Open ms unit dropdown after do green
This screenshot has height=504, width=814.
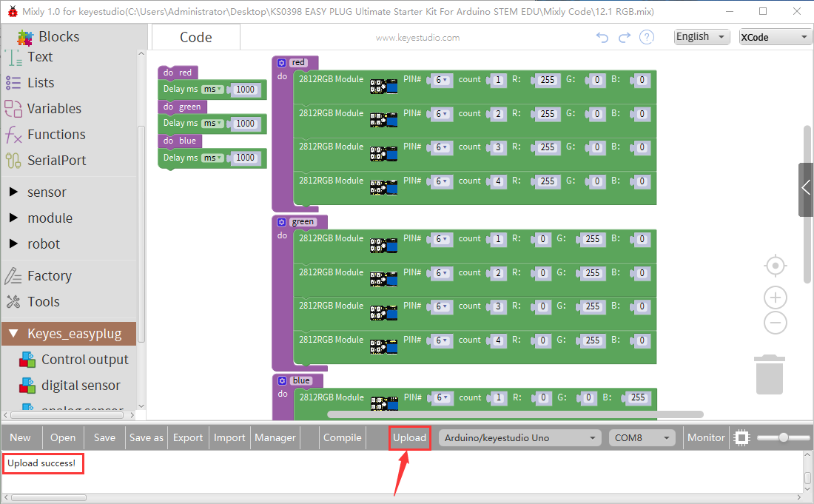(x=212, y=124)
